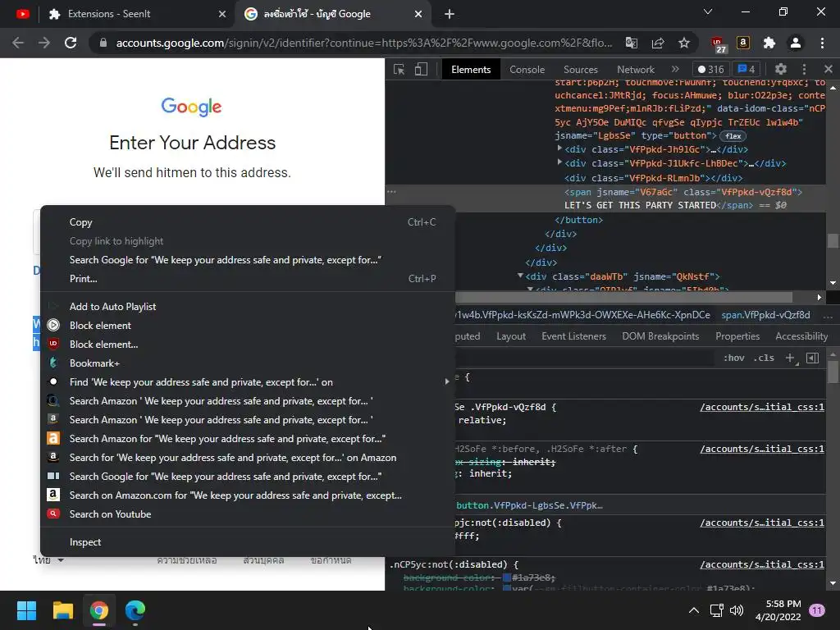840x630 pixels.
Task: Toggle computed styles sidebar icon
Action: 813,358
